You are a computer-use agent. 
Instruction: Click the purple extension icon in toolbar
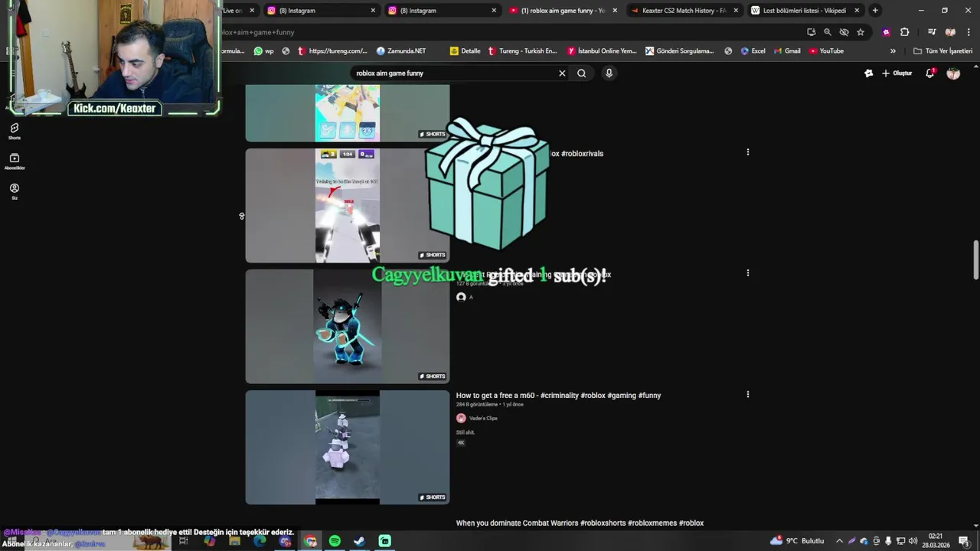(886, 32)
